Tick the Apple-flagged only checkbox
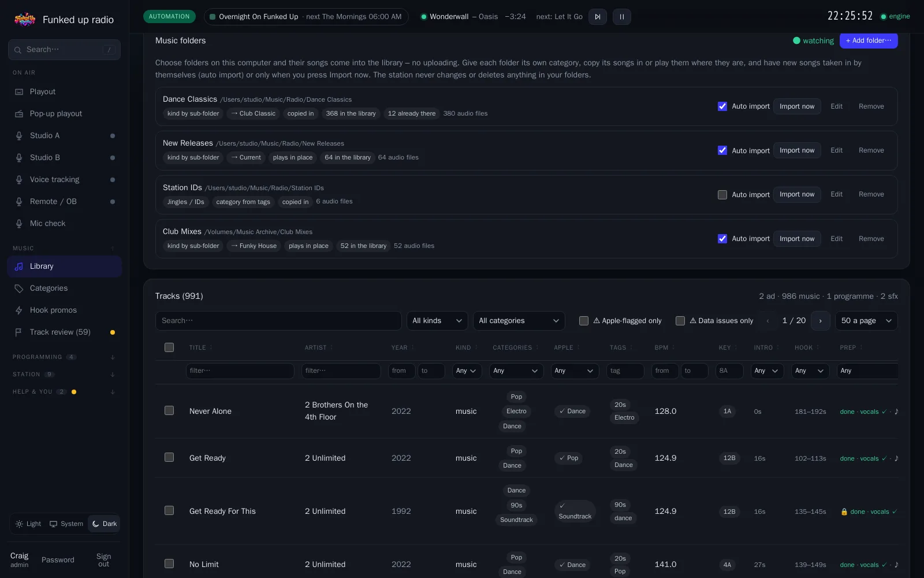924x578 pixels. 584,321
